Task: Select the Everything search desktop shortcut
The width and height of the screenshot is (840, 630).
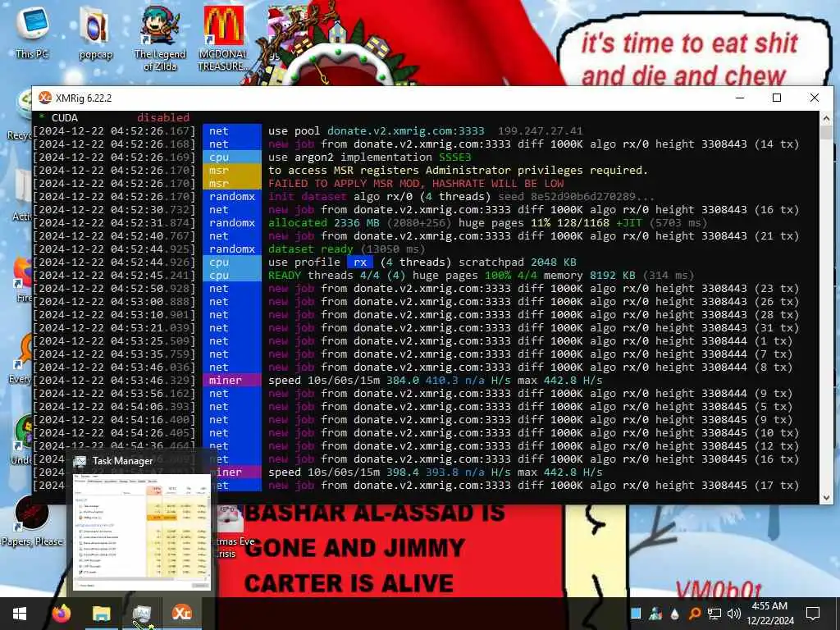Action: [21, 359]
